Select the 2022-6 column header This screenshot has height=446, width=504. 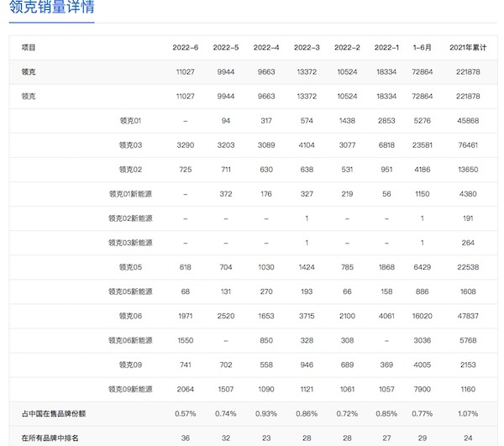click(x=185, y=48)
